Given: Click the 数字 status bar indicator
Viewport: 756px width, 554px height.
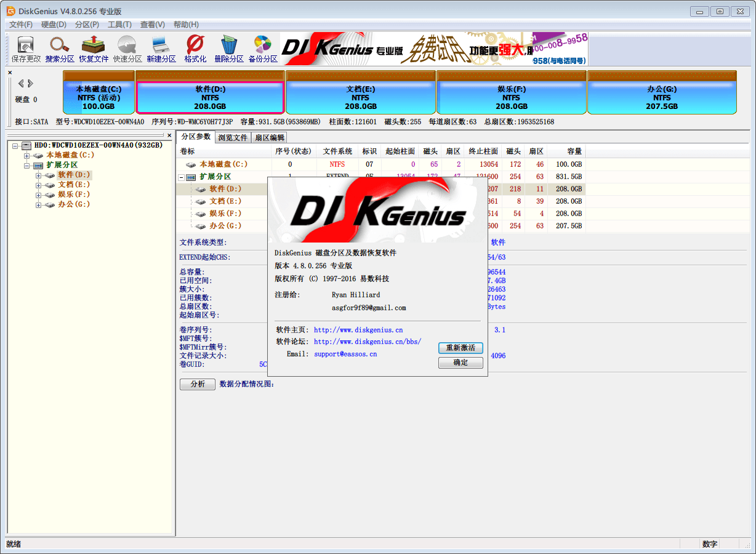Looking at the screenshot, I should tap(709, 544).
